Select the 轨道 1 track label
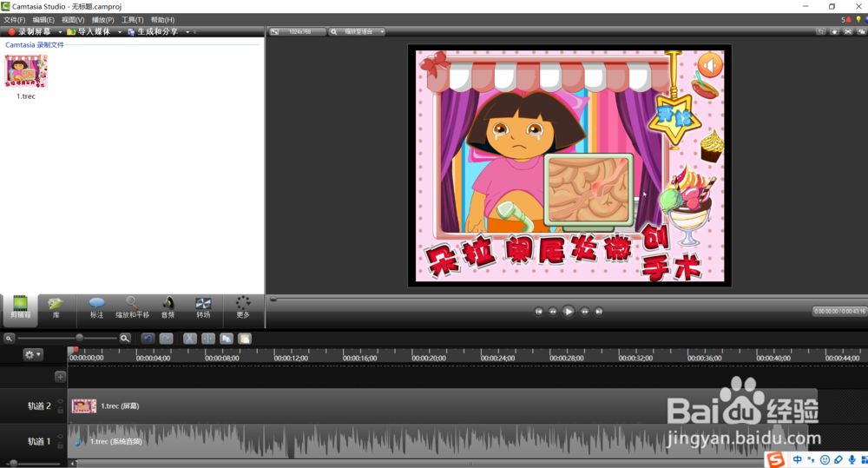The width and height of the screenshot is (868, 468). pyautogui.click(x=39, y=441)
